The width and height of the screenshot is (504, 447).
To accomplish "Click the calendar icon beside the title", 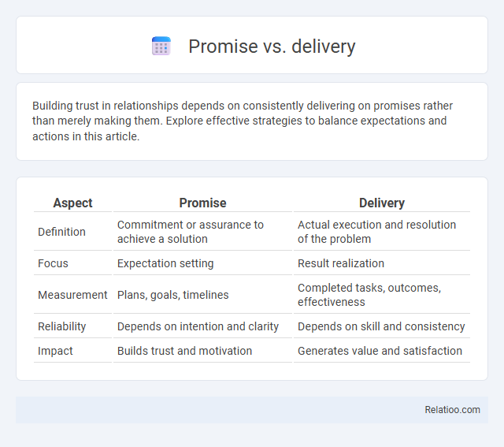I will pos(161,46).
